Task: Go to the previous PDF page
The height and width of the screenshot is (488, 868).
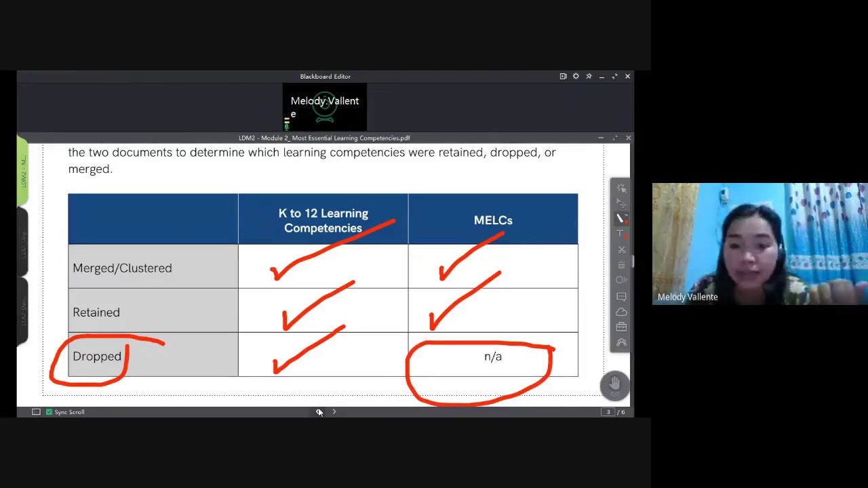Action: click(x=318, y=412)
